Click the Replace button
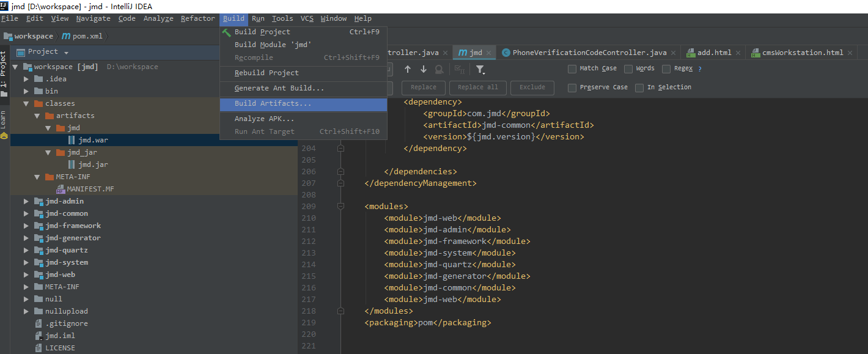The image size is (868, 354). 423,87
